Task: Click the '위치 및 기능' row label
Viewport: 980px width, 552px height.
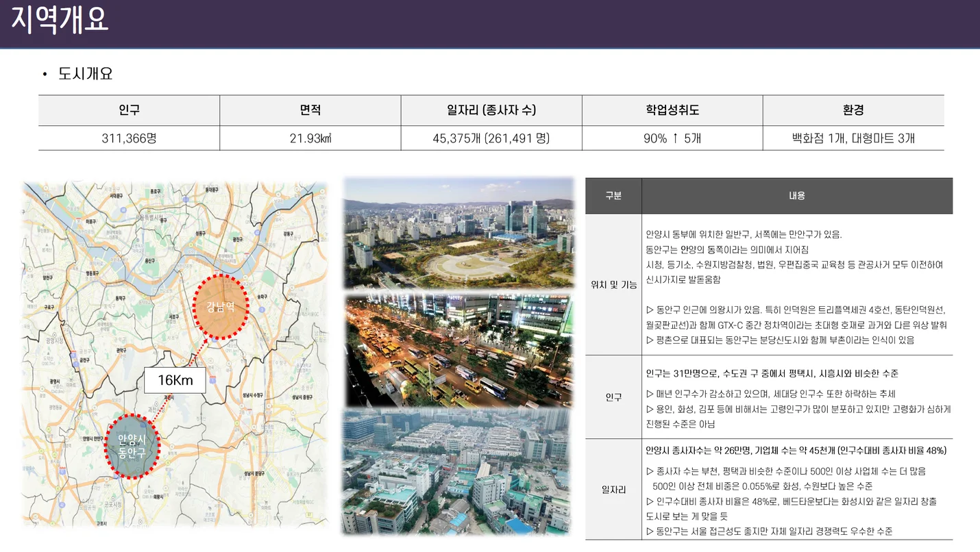Action: pyautogui.click(x=613, y=285)
